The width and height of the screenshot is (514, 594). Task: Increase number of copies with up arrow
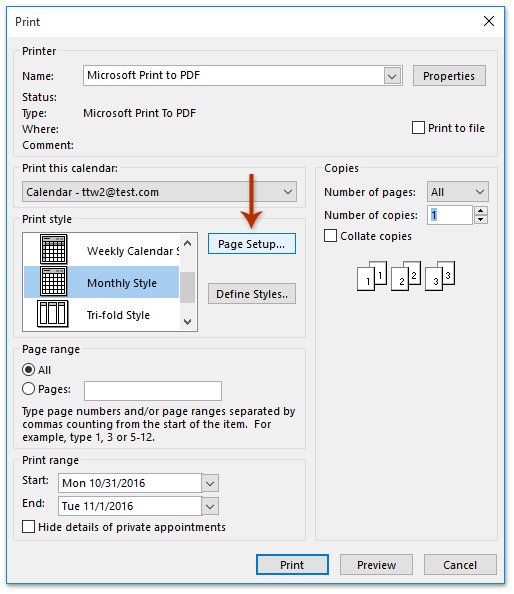pyautogui.click(x=481, y=211)
